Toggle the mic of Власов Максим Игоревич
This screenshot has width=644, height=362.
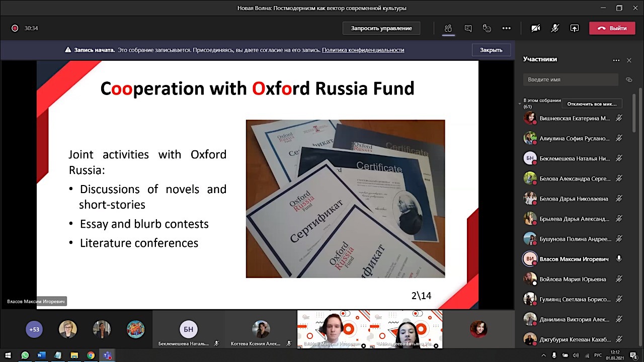[x=619, y=259]
